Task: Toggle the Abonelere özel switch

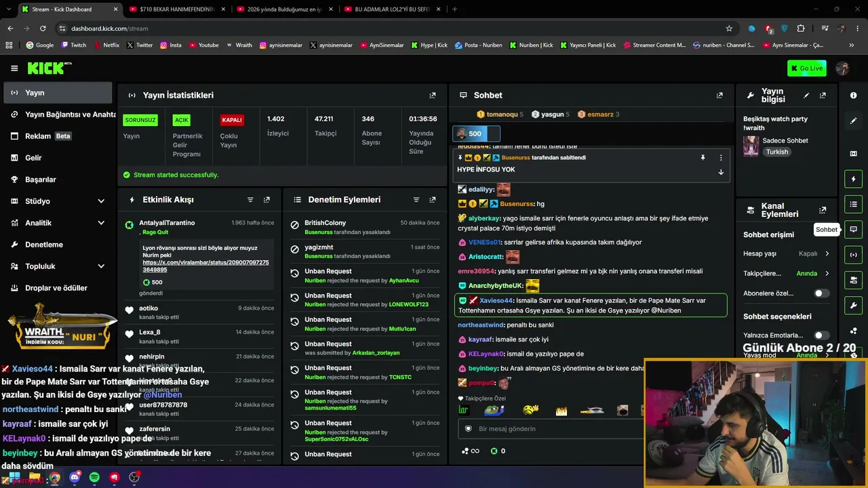Action: 821,293
